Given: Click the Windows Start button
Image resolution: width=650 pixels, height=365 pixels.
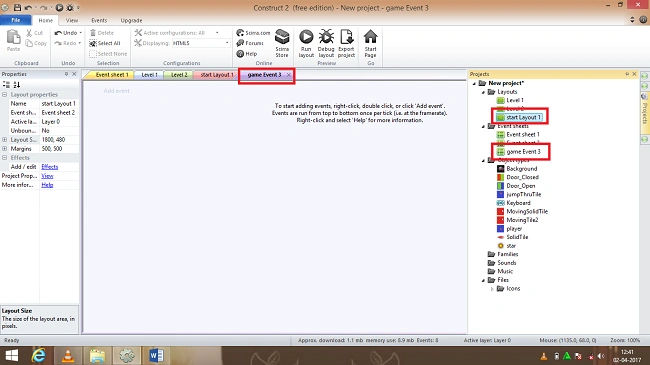Looking at the screenshot, I should pos(12,355).
